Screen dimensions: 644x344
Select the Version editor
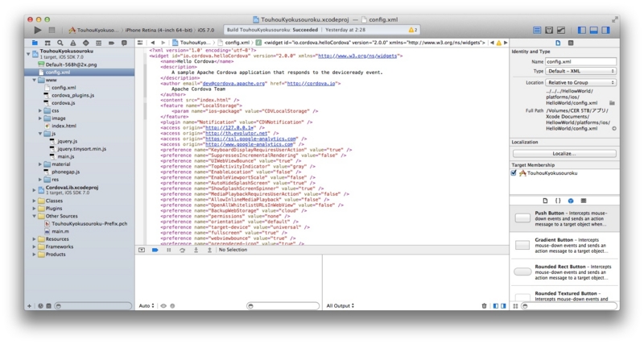click(561, 30)
